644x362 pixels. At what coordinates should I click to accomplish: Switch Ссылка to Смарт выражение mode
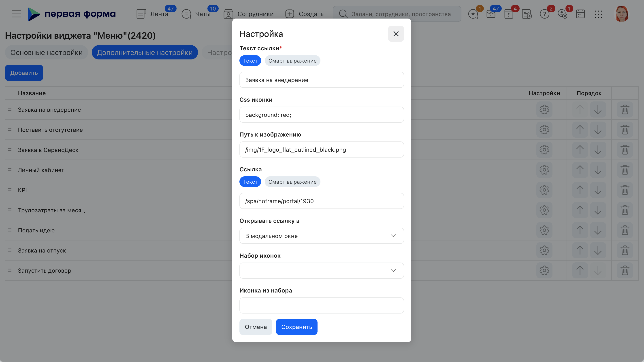292,182
